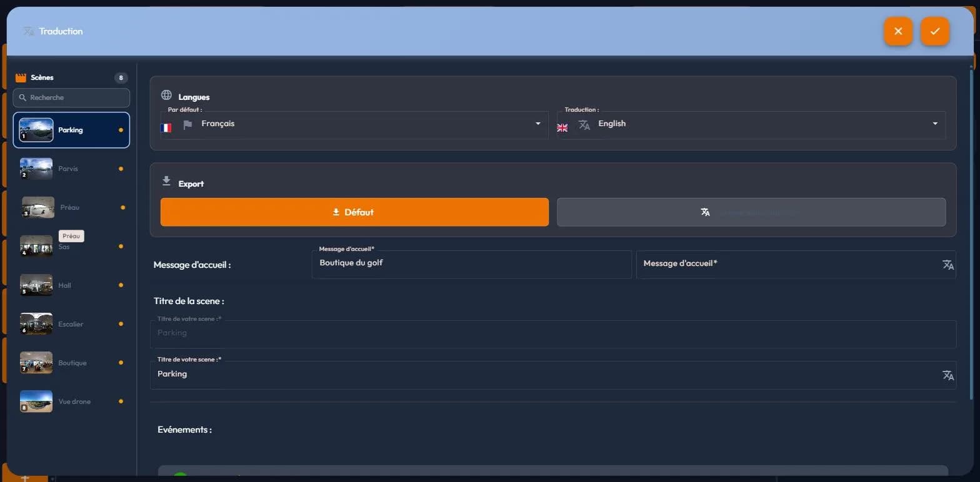Viewport: 980px width, 482px height.
Task: Close the Traduction dialog with X button
Action: 898,31
